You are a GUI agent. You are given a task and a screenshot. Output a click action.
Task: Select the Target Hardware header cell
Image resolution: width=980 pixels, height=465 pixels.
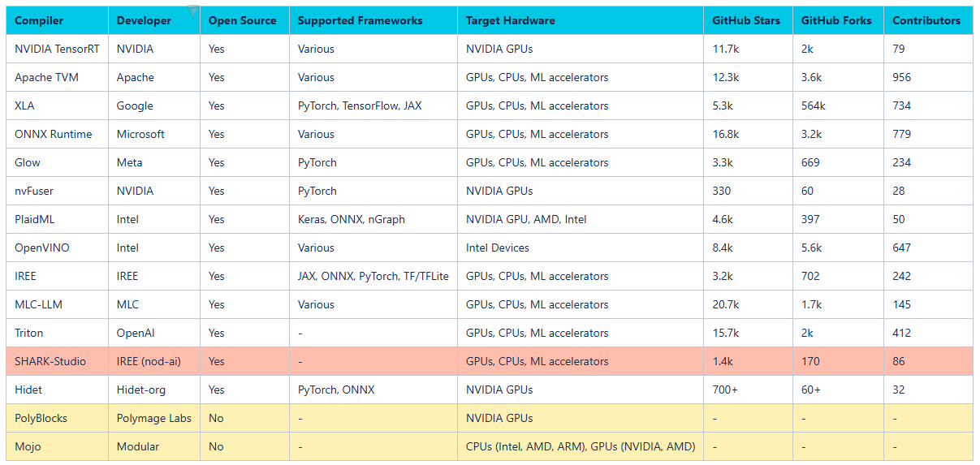[581, 20]
